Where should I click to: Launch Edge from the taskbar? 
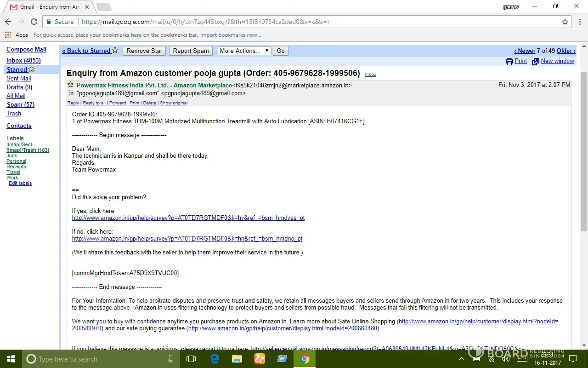[x=215, y=359]
